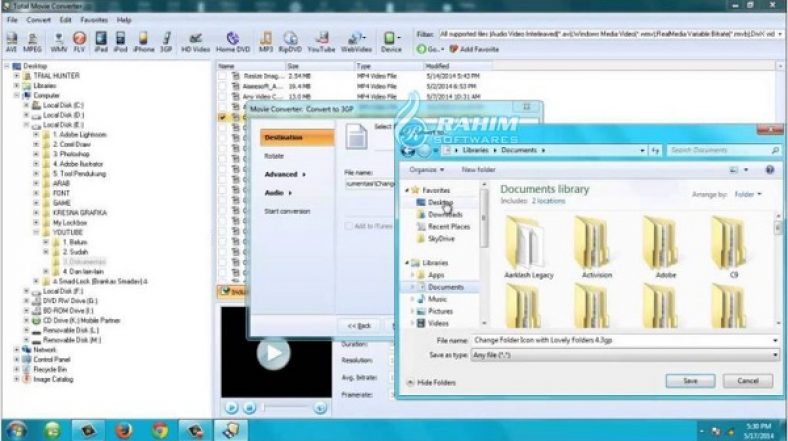Open Arrange by Folder dropdown
Image resolution: width=788 pixels, height=441 pixels.
[x=748, y=194]
